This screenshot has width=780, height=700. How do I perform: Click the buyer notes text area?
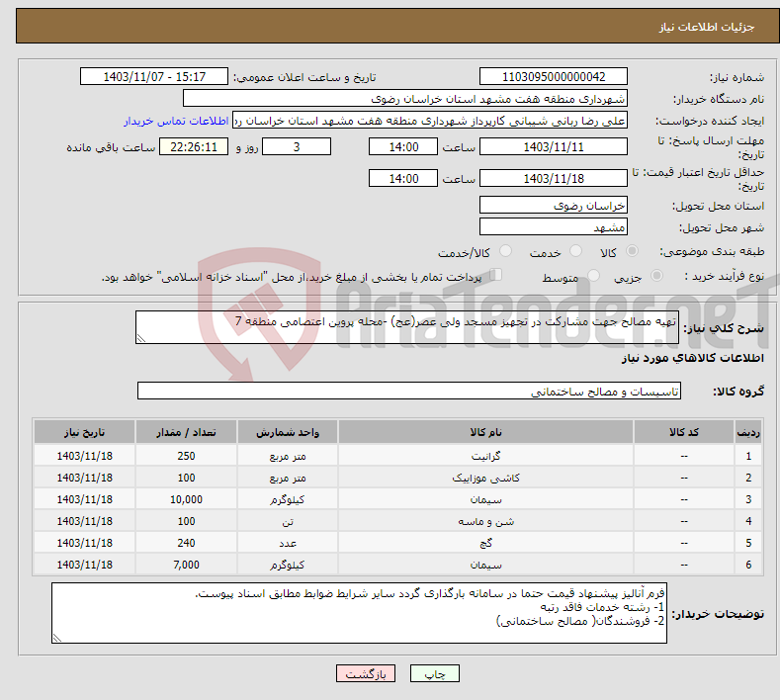click(x=359, y=613)
